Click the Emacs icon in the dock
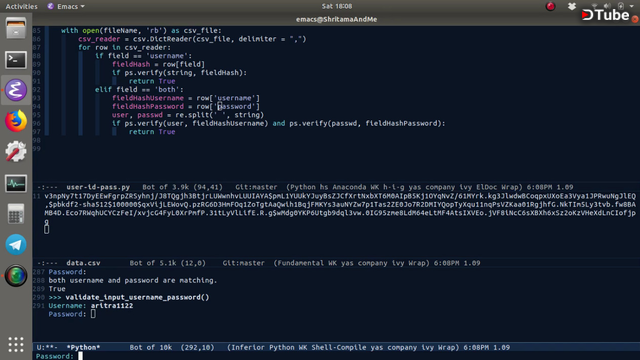 pos(16,90)
